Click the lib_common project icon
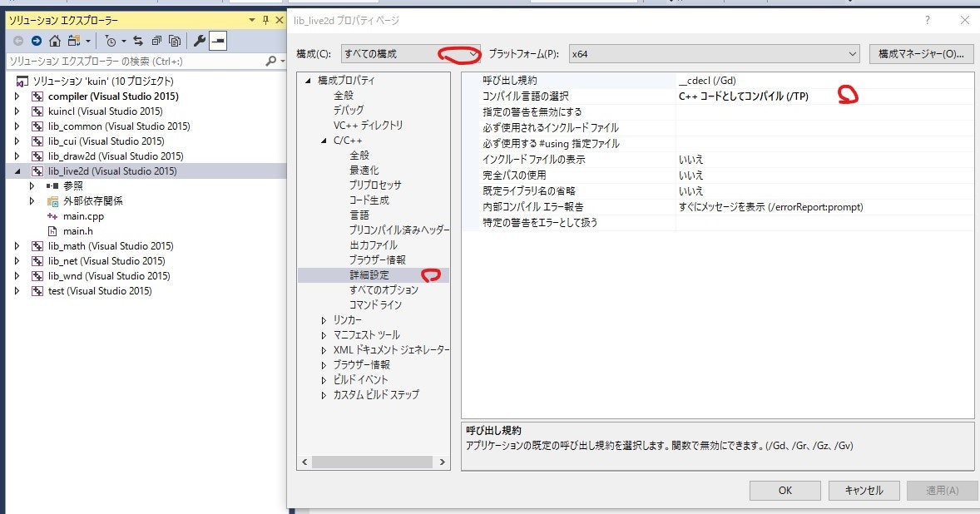The width and height of the screenshot is (980, 514). coord(37,126)
